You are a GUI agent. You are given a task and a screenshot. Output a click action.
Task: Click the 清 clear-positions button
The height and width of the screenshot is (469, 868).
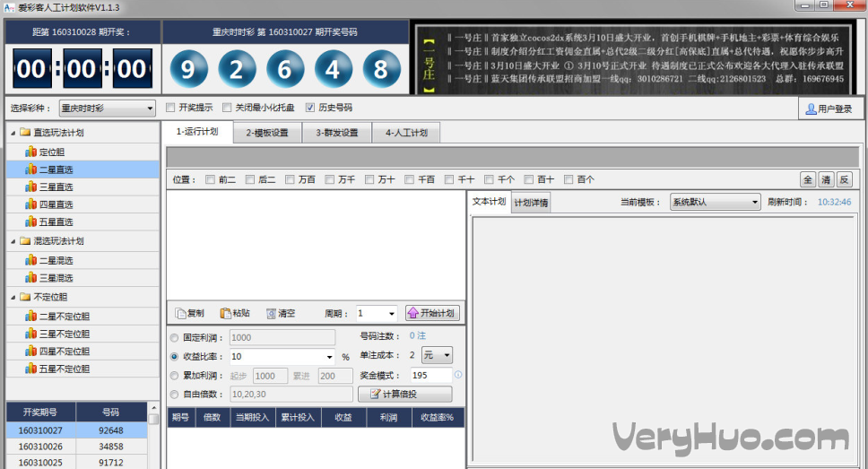826,179
